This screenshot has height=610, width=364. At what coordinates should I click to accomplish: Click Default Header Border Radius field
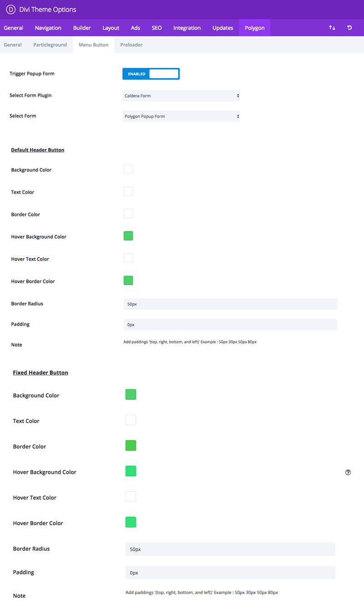click(230, 304)
